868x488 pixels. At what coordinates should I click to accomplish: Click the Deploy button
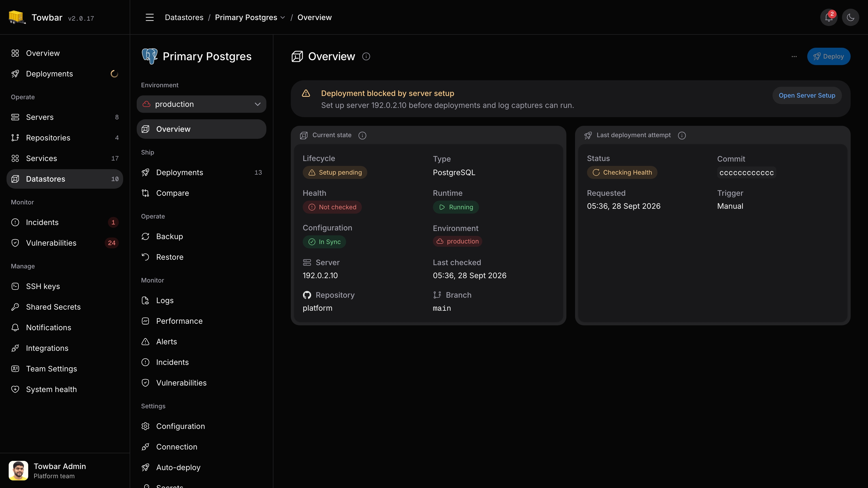(829, 56)
